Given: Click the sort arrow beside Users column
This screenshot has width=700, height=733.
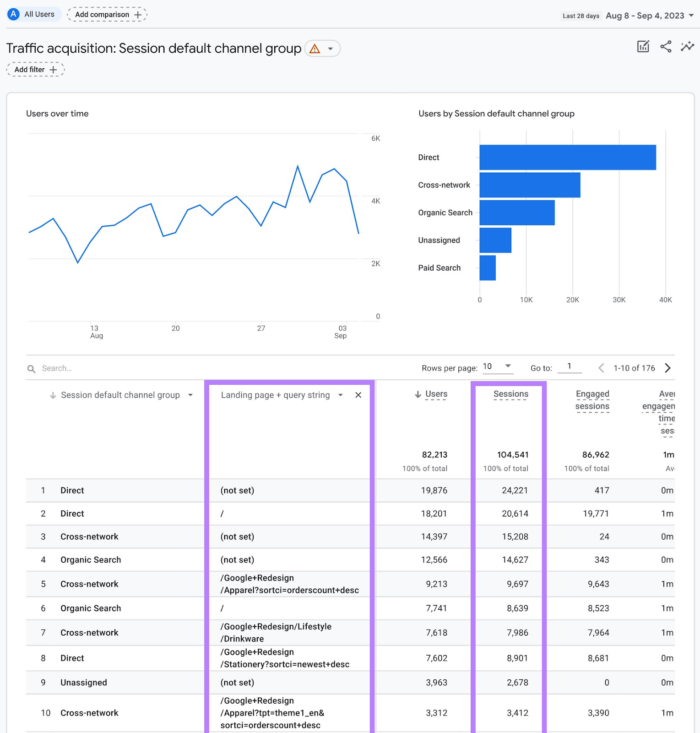Looking at the screenshot, I should [418, 394].
